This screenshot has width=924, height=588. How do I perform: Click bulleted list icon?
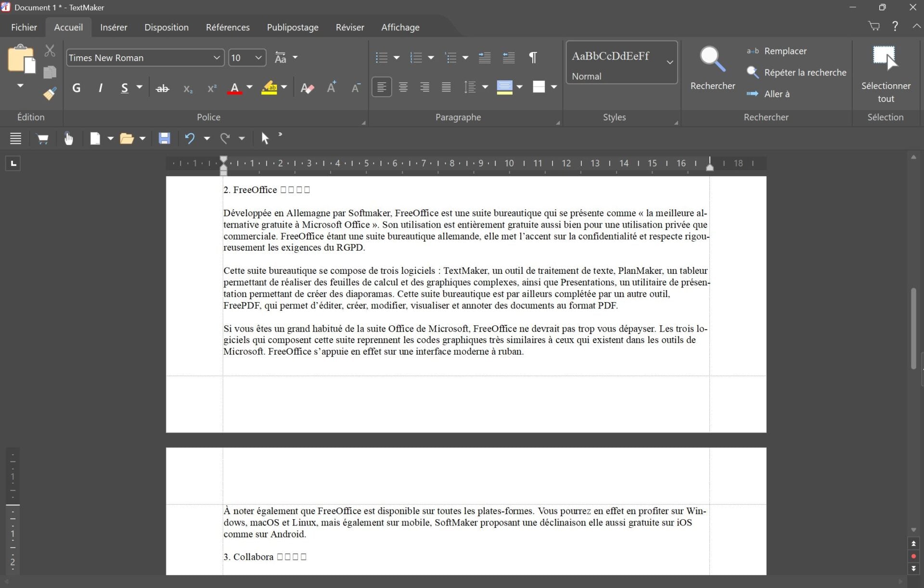point(382,58)
